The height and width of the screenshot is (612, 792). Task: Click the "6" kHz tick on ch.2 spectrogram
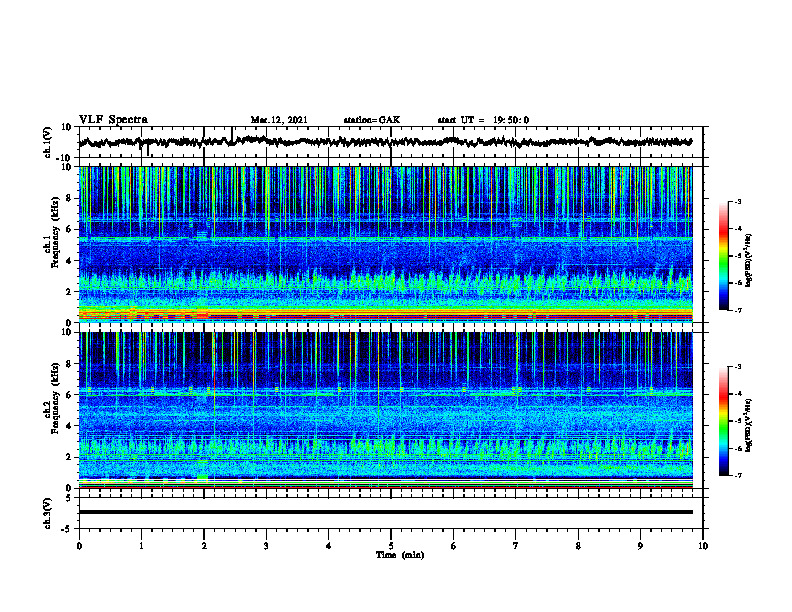click(70, 395)
